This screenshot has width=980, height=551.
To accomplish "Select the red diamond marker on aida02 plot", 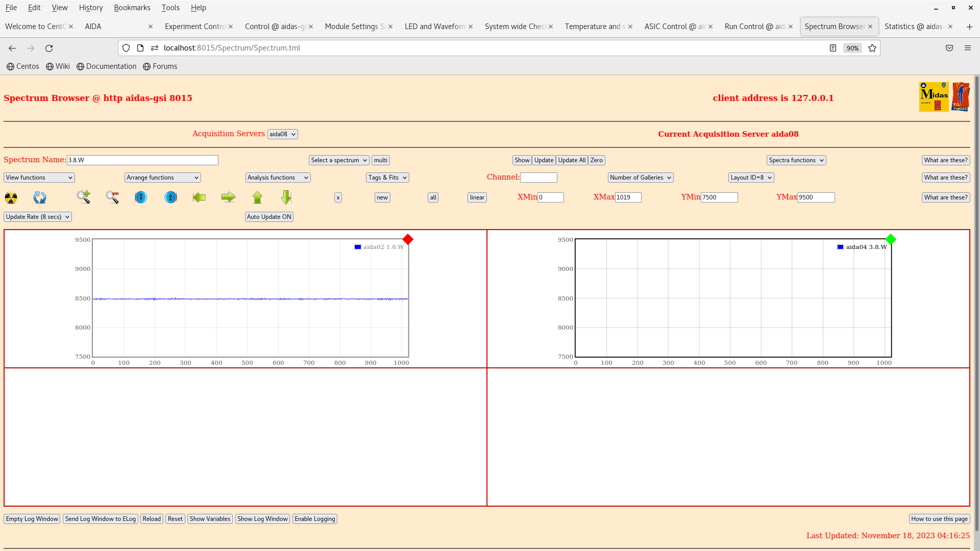I will (408, 239).
